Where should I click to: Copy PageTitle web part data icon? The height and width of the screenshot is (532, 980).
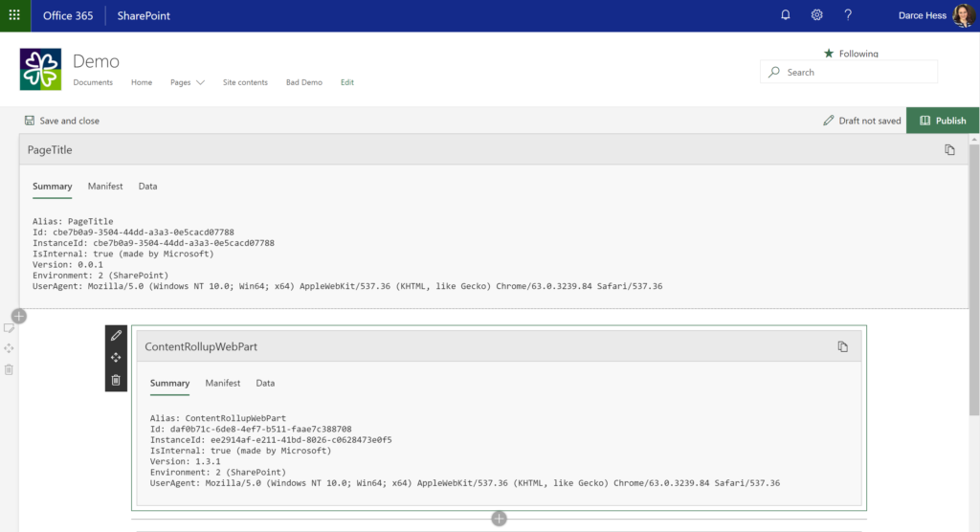[949, 150]
